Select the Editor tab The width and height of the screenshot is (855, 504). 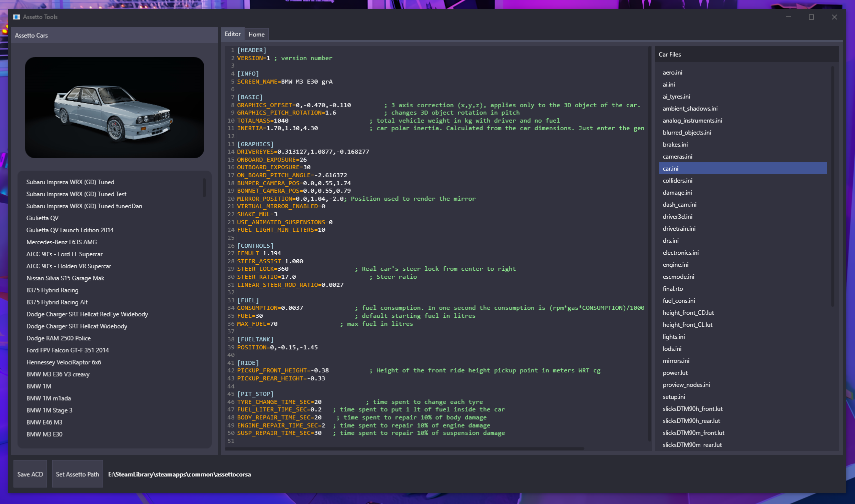coord(233,34)
